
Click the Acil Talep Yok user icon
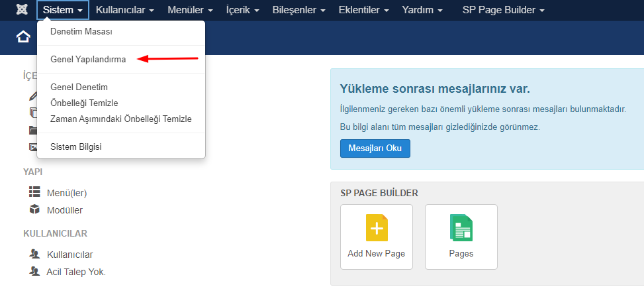click(x=34, y=271)
